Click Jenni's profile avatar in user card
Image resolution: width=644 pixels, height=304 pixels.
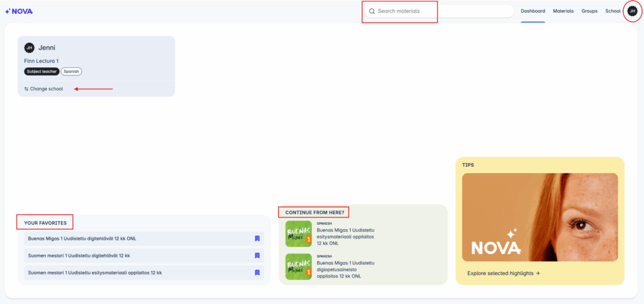(29, 48)
